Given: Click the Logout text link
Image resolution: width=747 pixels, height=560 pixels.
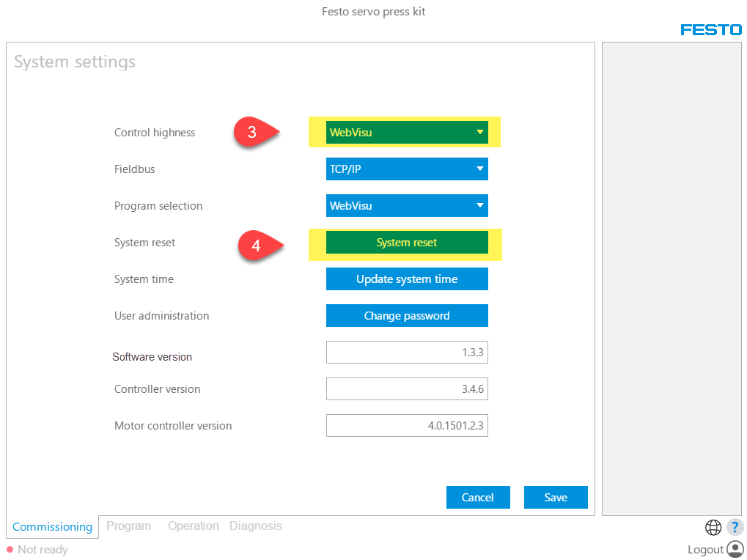Looking at the screenshot, I should 705,550.
